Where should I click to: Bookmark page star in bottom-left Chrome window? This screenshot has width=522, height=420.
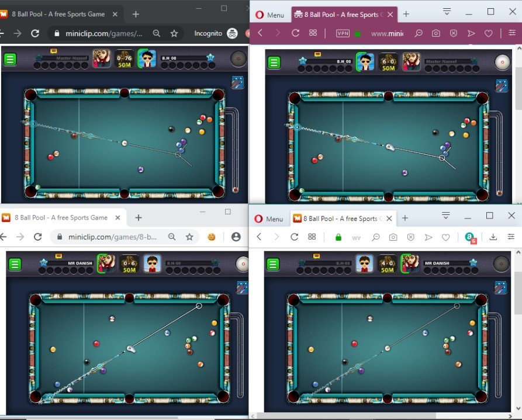coord(189,237)
